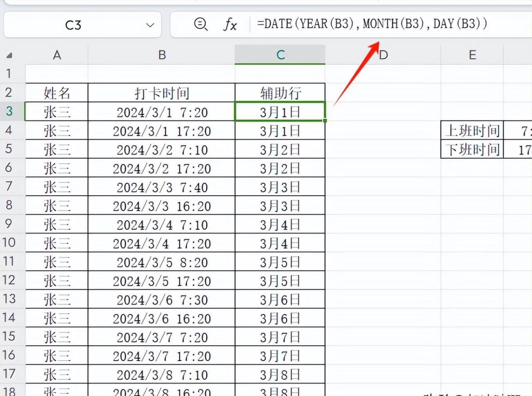Select column C header
This screenshot has height=396, width=532.
click(x=280, y=55)
